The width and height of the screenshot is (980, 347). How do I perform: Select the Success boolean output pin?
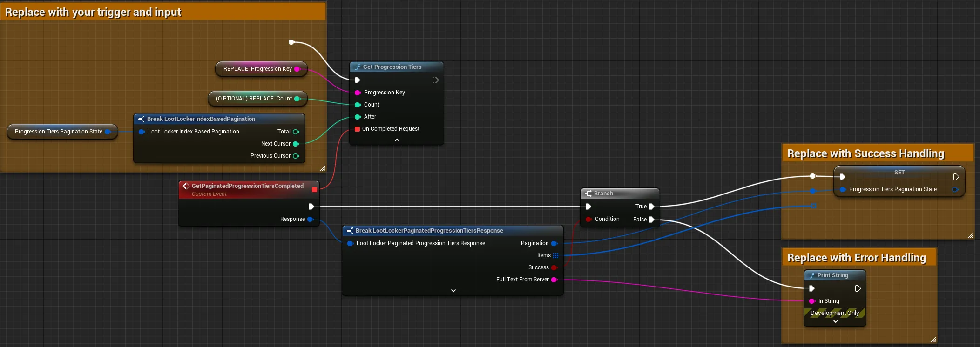pyautogui.click(x=554, y=267)
